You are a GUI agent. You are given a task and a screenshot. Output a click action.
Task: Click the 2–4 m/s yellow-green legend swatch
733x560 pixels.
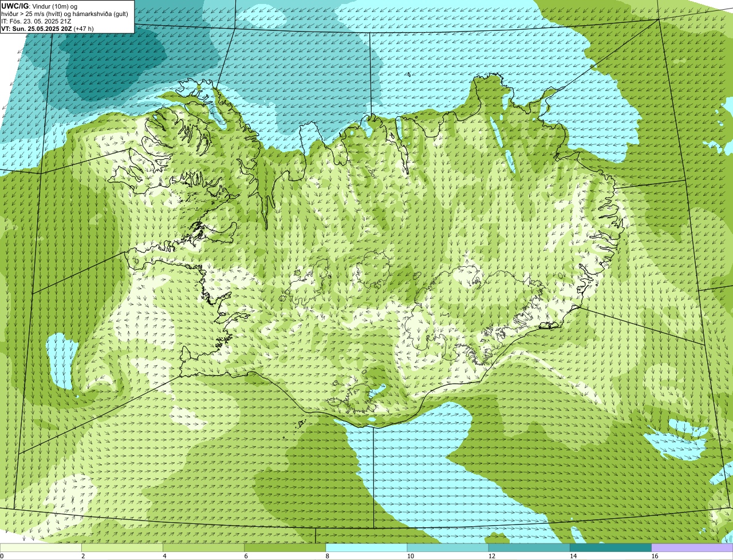pos(123,547)
